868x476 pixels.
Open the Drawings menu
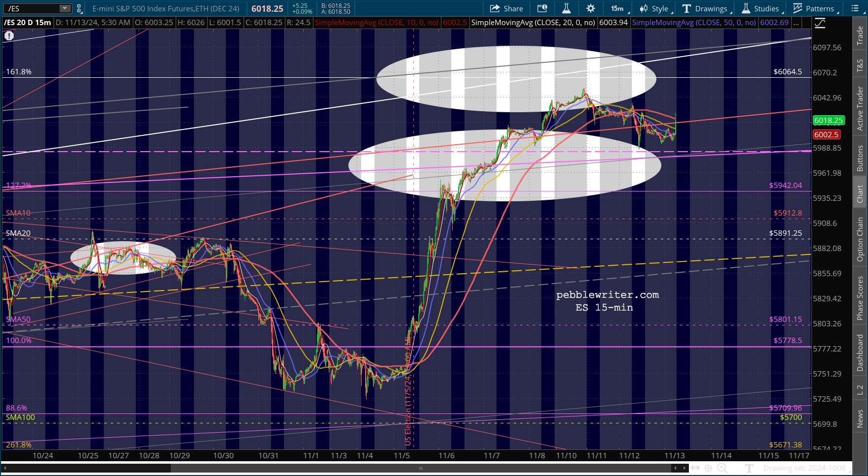706,8
